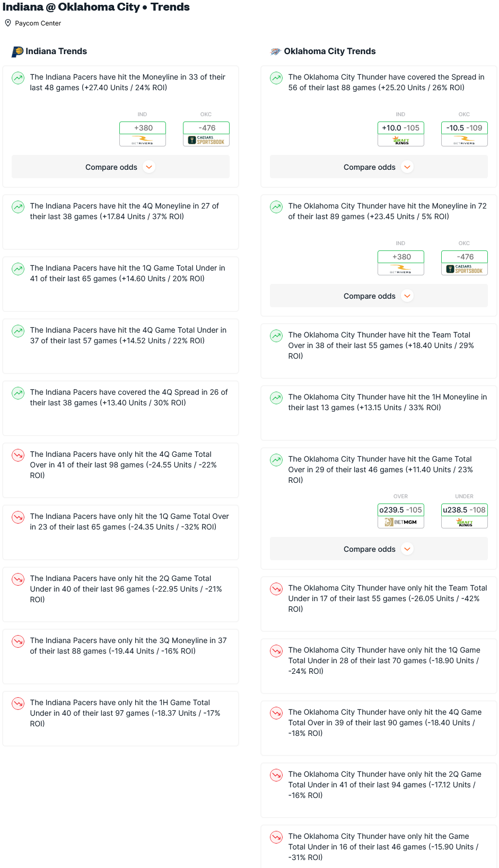Click the Oklahoma City Thunder team logo
The width and height of the screenshot is (499, 868).
tap(276, 51)
